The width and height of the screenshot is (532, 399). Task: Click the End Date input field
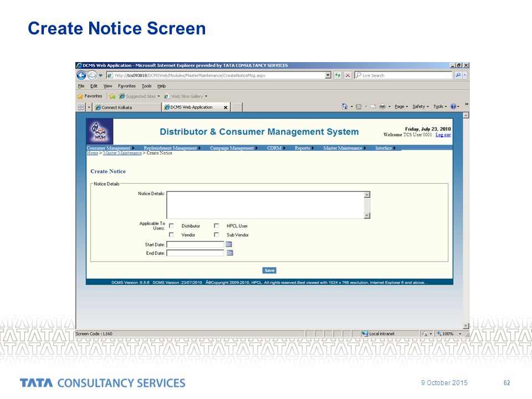[x=195, y=253]
